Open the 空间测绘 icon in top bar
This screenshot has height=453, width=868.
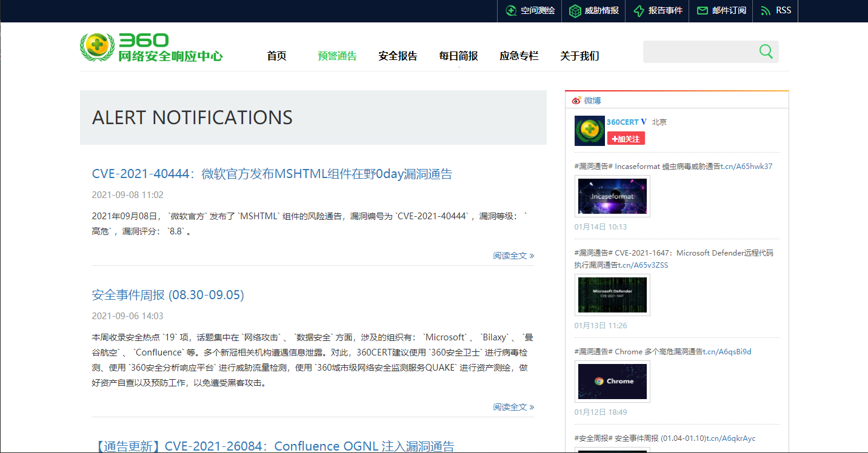pos(511,10)
